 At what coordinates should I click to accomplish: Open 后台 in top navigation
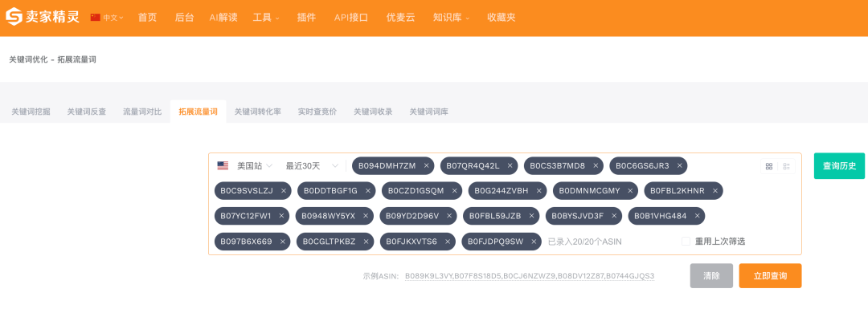point(184,18)
